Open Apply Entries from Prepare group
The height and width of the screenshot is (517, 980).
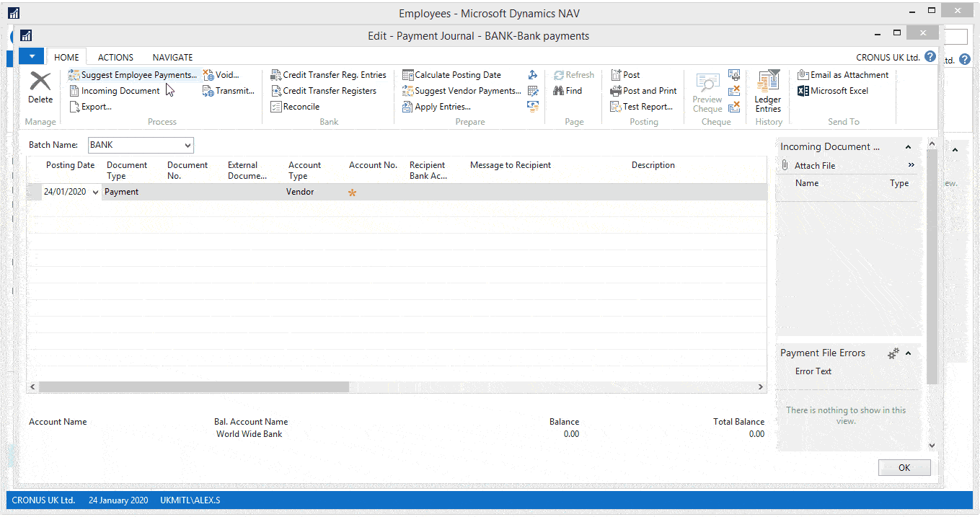(x=442, y=107)
